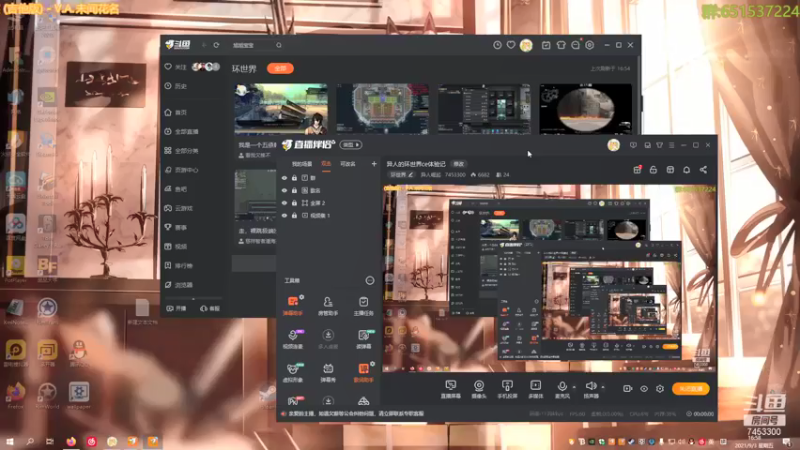Open the mode switch pill beside the companion logo
The height and width of the screenshot is (450, 800).
(351, 145)
